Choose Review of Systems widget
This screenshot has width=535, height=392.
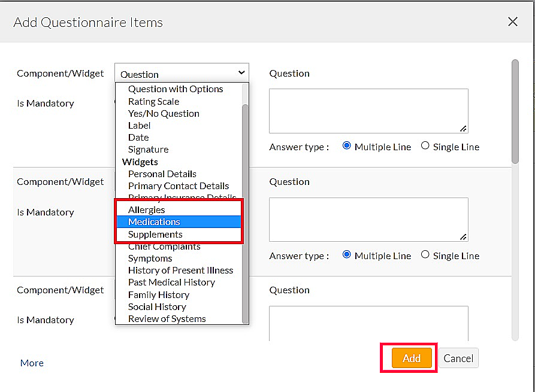pyautogui.click(x=167, y=318)
